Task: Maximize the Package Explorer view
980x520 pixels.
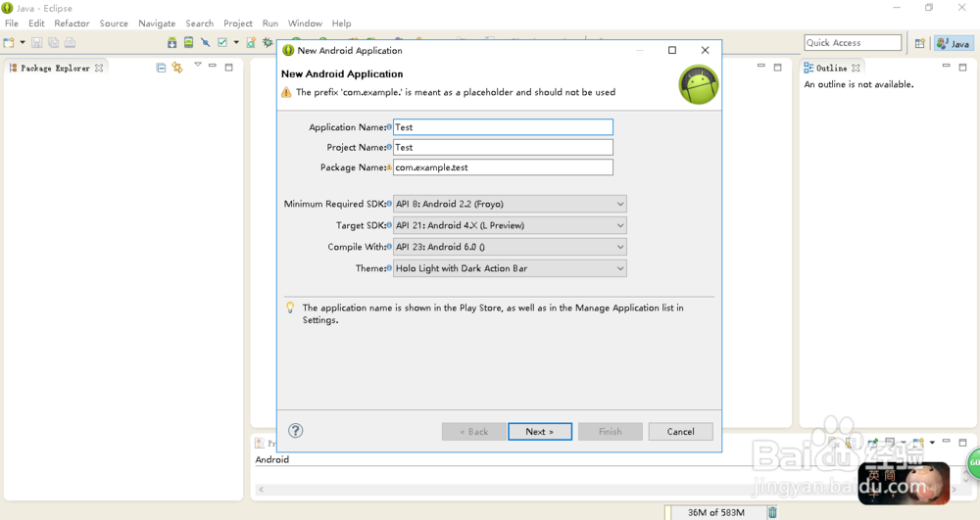Action: (x=228, y=67)
